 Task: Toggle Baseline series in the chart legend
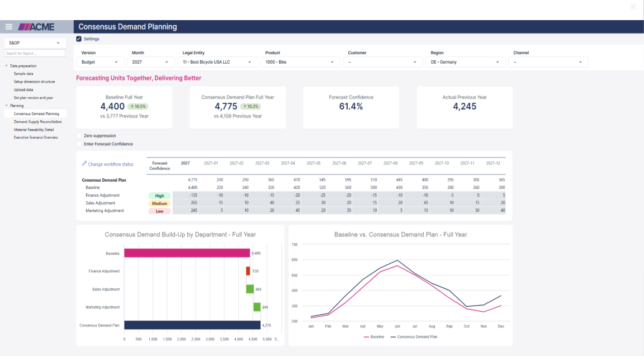[374, 336]
